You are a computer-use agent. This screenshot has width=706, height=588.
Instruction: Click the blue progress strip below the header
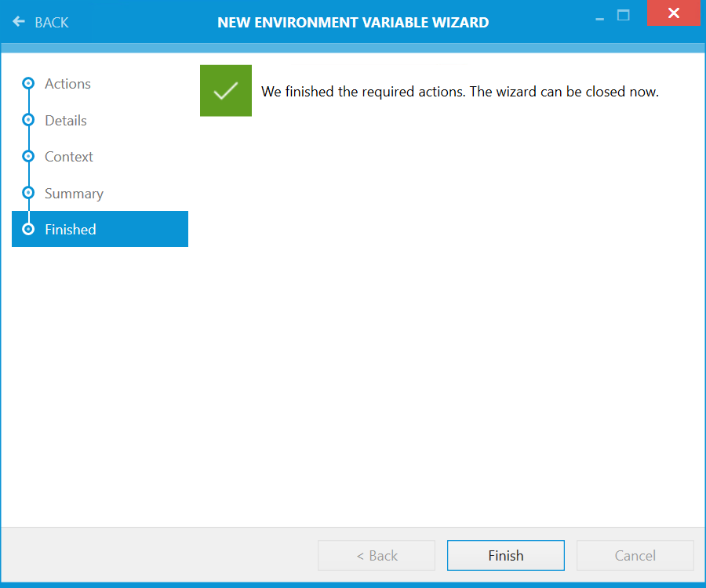coord(353,49)
